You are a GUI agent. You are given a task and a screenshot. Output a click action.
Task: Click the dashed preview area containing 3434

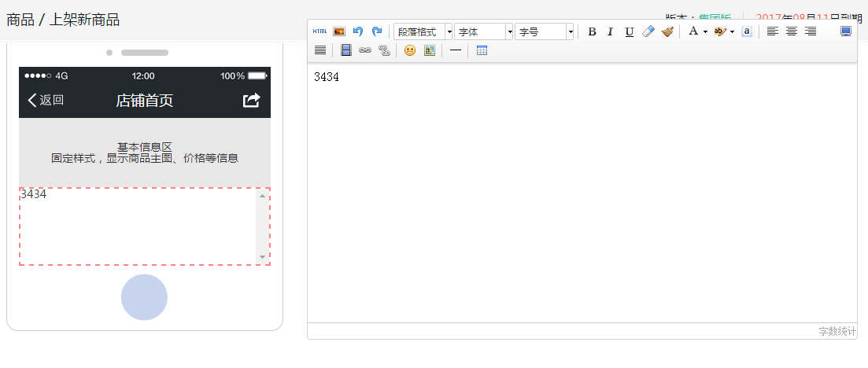click(x=139, y=226)
